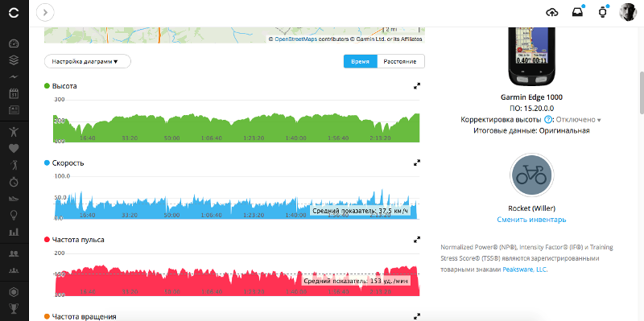Open the Peaksware, LLC link
644x321 pixels.
[x=525, y=270]
